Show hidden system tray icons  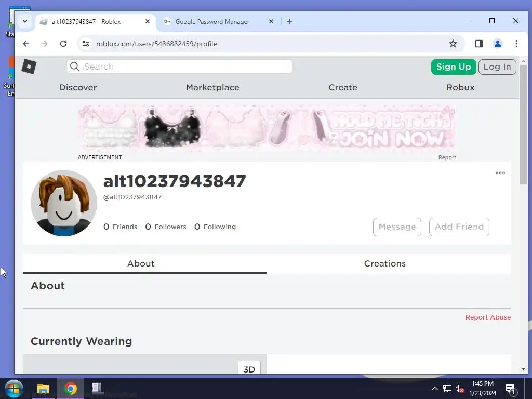tap(435, 389)
